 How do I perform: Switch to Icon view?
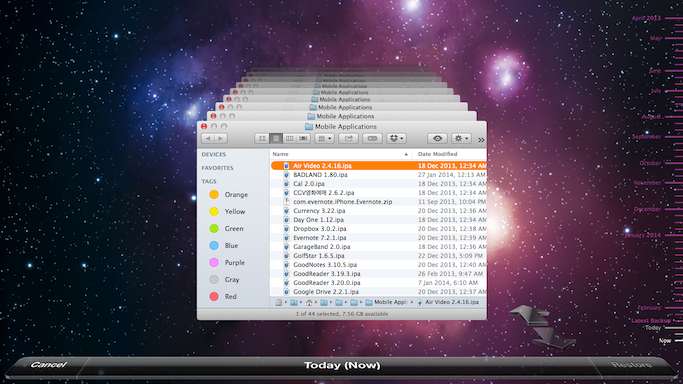262,138
